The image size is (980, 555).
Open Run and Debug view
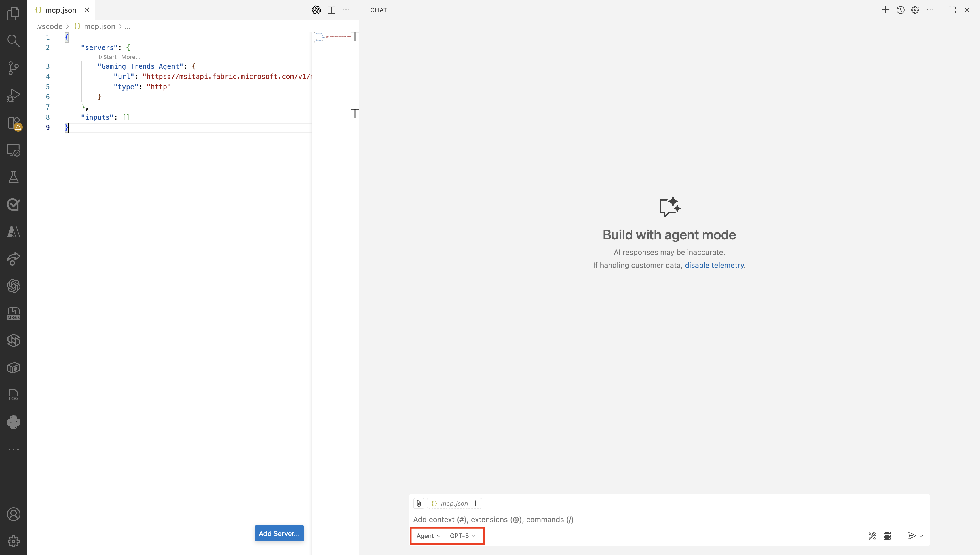coord(13,95)
